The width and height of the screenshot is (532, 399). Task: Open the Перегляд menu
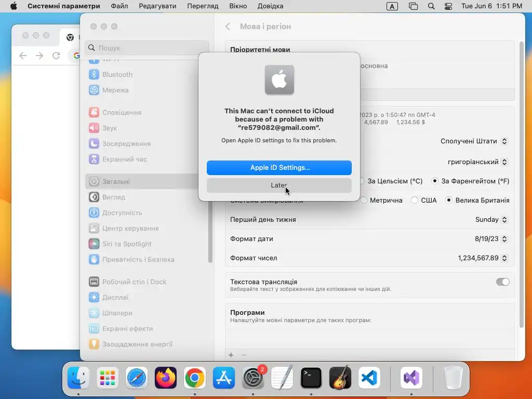coord(203,6)
